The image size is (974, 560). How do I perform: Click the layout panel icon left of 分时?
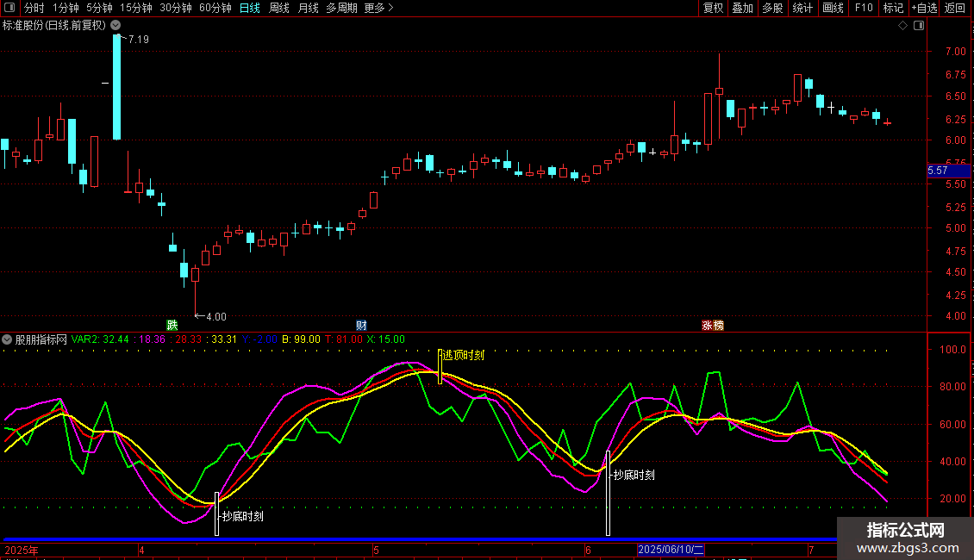pyautogui.click(x=9, y=8)
